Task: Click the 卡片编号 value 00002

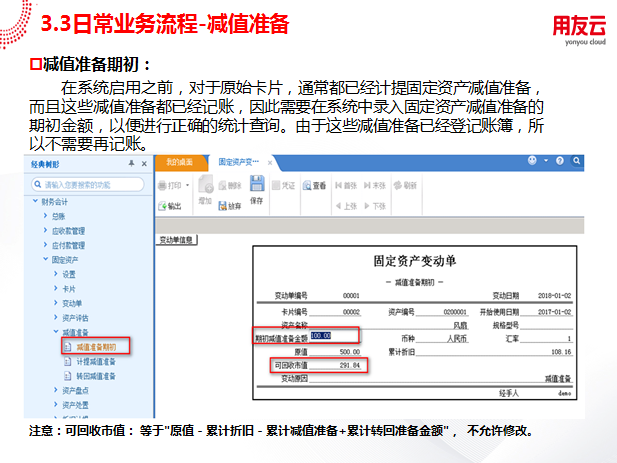Action: 351,312
